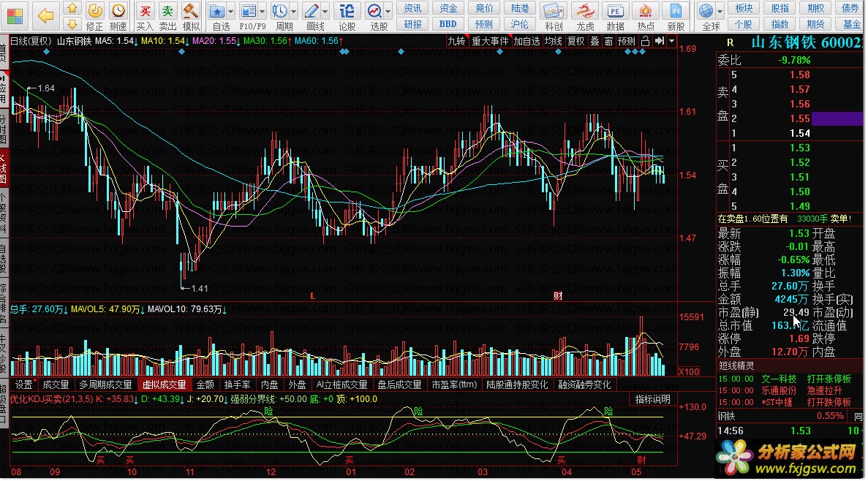Open the F10/F9 info icon
868x481 pixels.
pos(249,16)
